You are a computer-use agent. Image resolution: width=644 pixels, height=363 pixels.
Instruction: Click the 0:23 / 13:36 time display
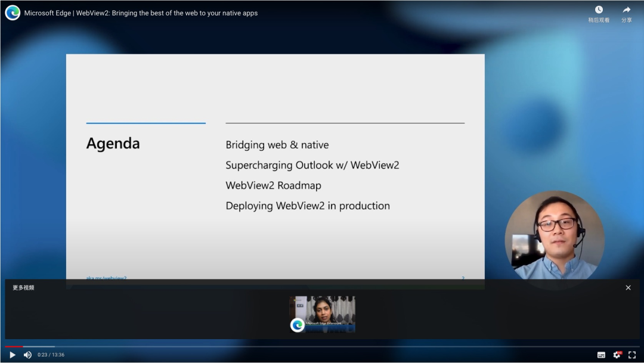[51, 355]
